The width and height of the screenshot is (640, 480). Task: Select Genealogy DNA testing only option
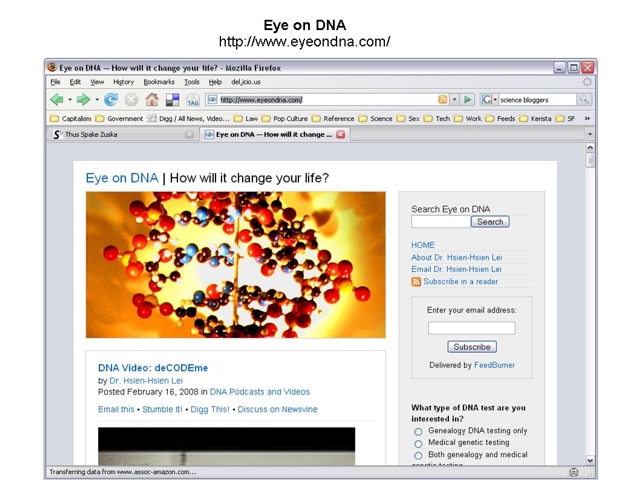pyautogui.click(x=419, y=432)
